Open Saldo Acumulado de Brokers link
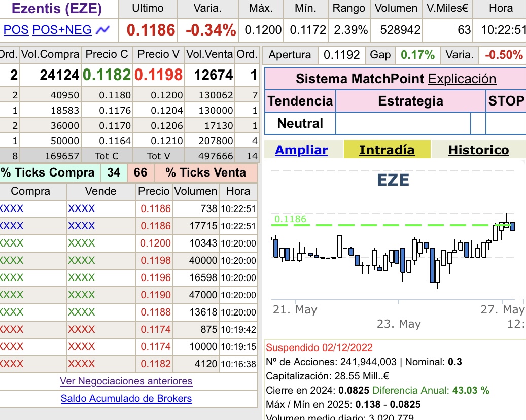 point(126,398)
